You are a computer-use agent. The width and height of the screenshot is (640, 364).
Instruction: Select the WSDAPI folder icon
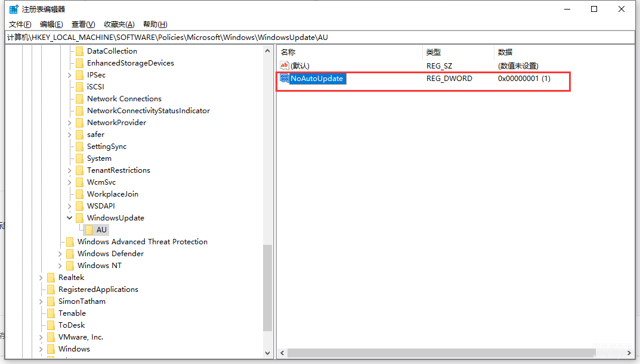pyautogui.click(x=79, y=206)
